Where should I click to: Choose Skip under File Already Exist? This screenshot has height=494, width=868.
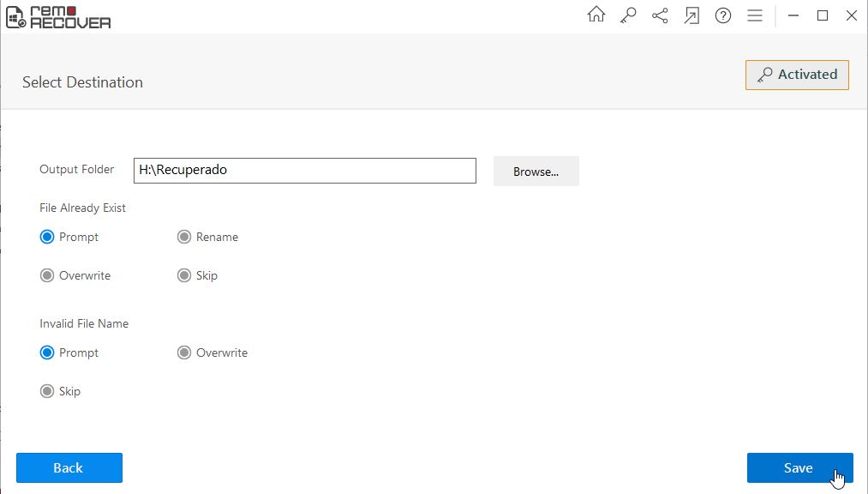(x=184, y=275)
